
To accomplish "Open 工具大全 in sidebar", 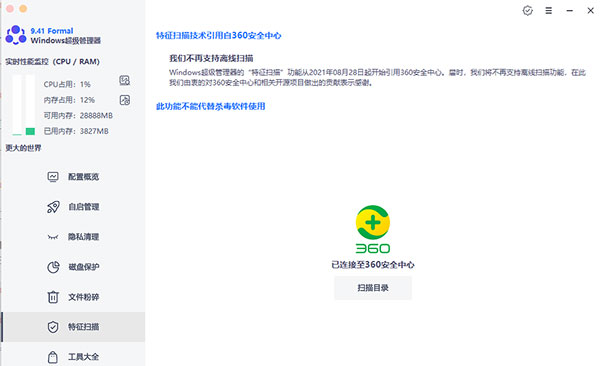I will click(x=73, y=357).
